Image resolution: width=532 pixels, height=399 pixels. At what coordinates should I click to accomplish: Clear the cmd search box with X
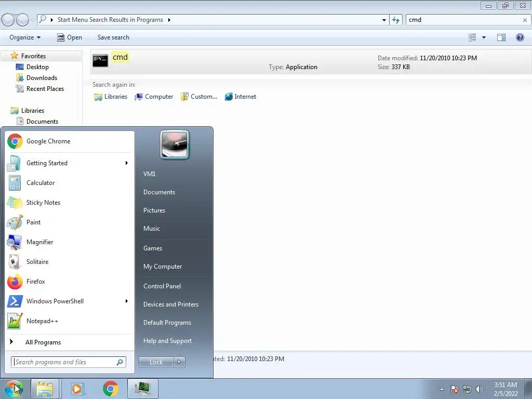tap(525, 20)
